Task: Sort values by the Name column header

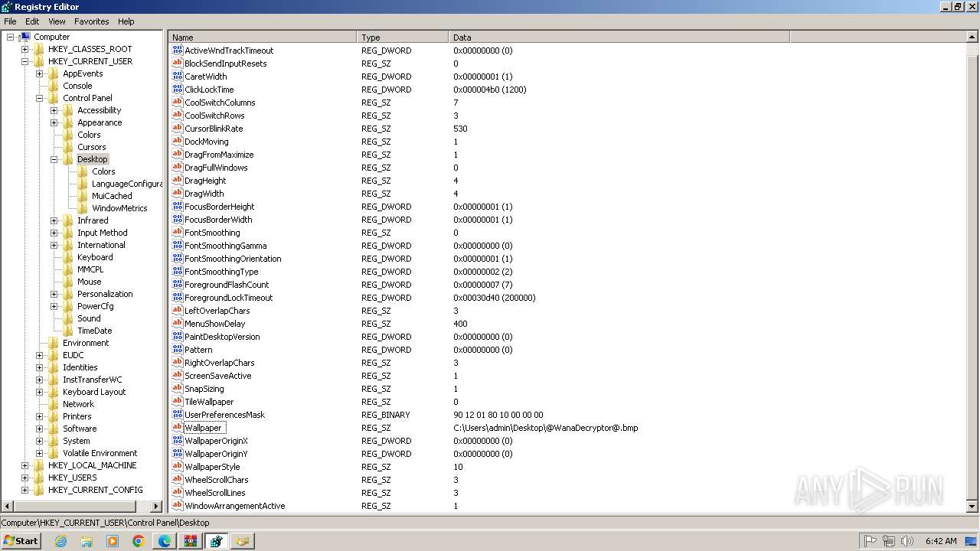Action: tap(262, 37)
